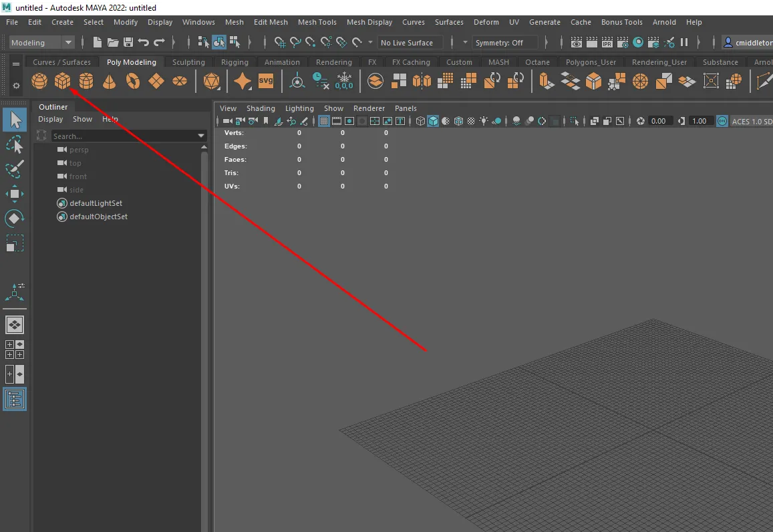
Task: Open the shelf options gear menu
Action: pos(16,86)
